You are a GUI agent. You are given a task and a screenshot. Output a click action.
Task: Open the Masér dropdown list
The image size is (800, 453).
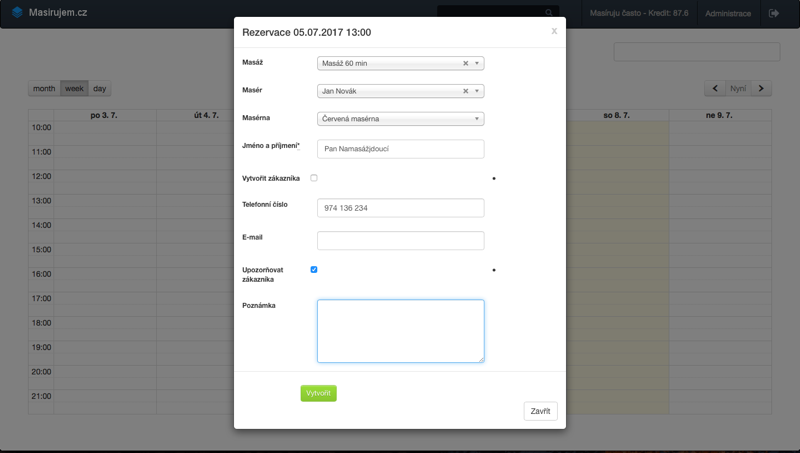tap(477, 91)
